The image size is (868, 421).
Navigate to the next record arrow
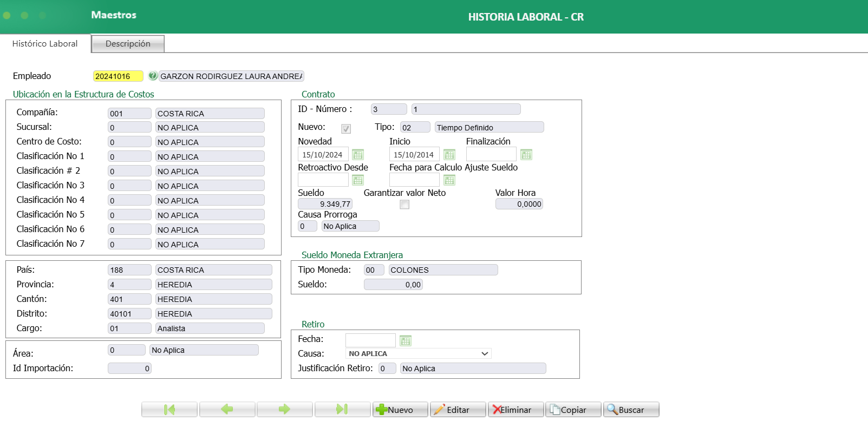tap(284, 410)
